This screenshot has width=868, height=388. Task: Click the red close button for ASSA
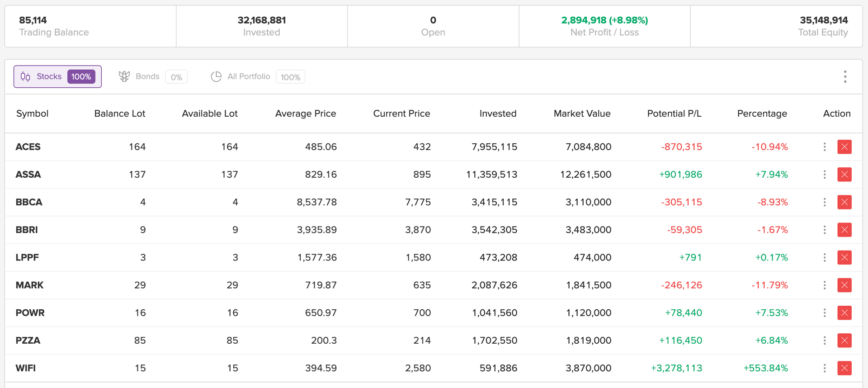[844, 175]
